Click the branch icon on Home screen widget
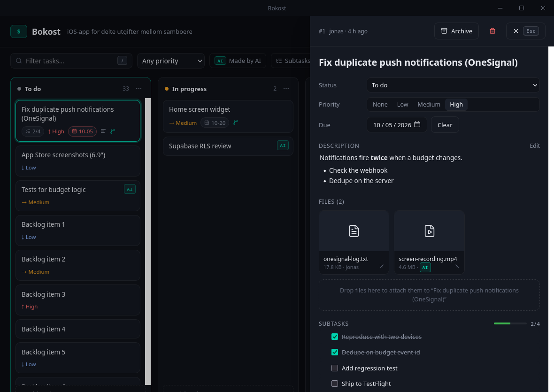This screenshot has width=554, height=392. 236,123
